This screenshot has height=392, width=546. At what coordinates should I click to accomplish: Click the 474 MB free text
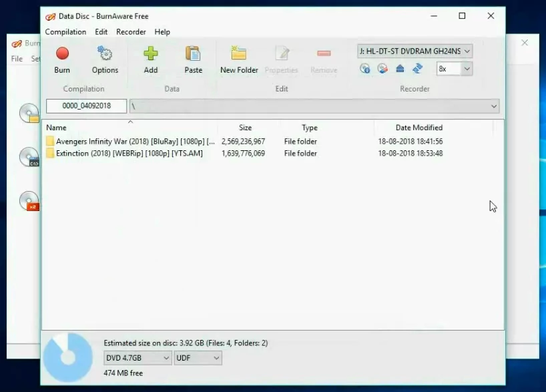(123, 373)
